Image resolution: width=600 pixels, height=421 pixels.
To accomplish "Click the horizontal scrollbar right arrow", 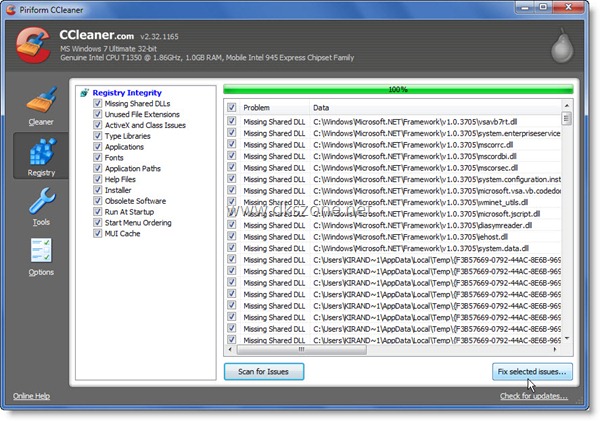I will [555, 349].
